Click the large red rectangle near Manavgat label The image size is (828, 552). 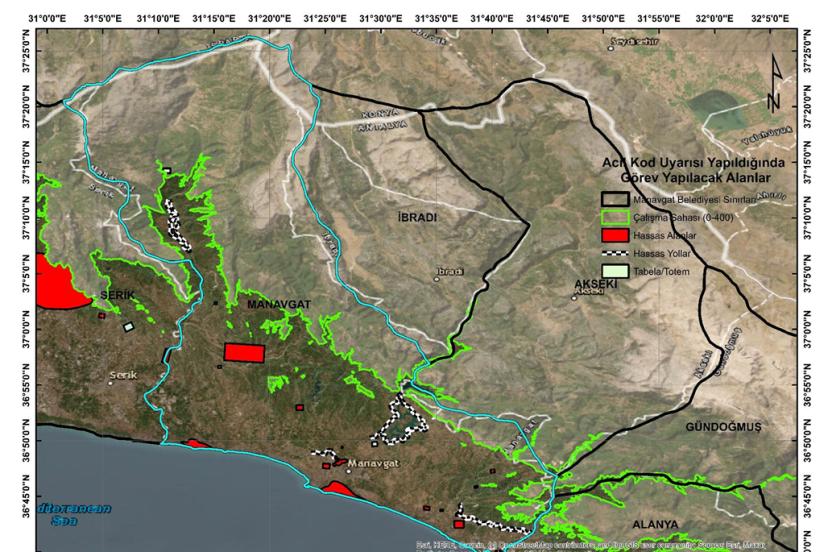point(244,352)
